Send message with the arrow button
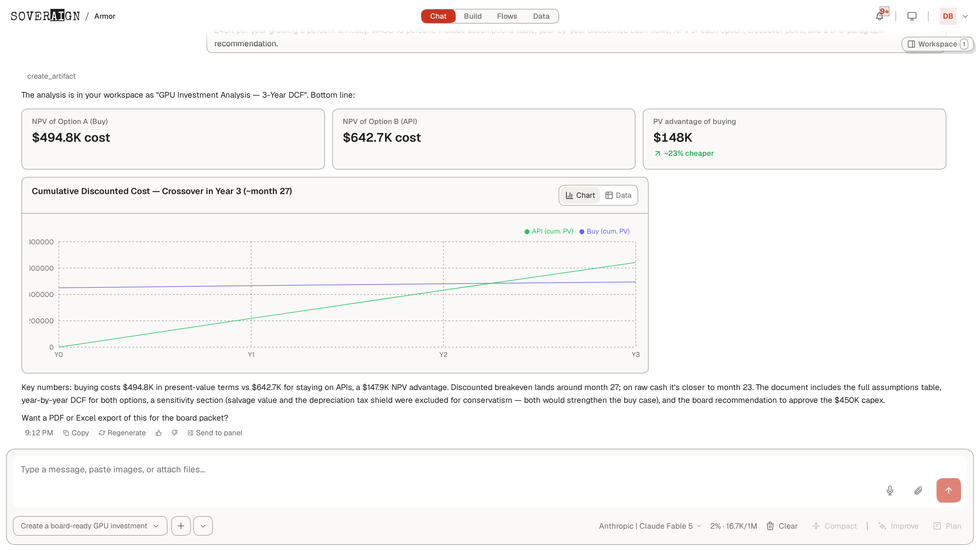The image size is (980, 551). pos(948,490)
